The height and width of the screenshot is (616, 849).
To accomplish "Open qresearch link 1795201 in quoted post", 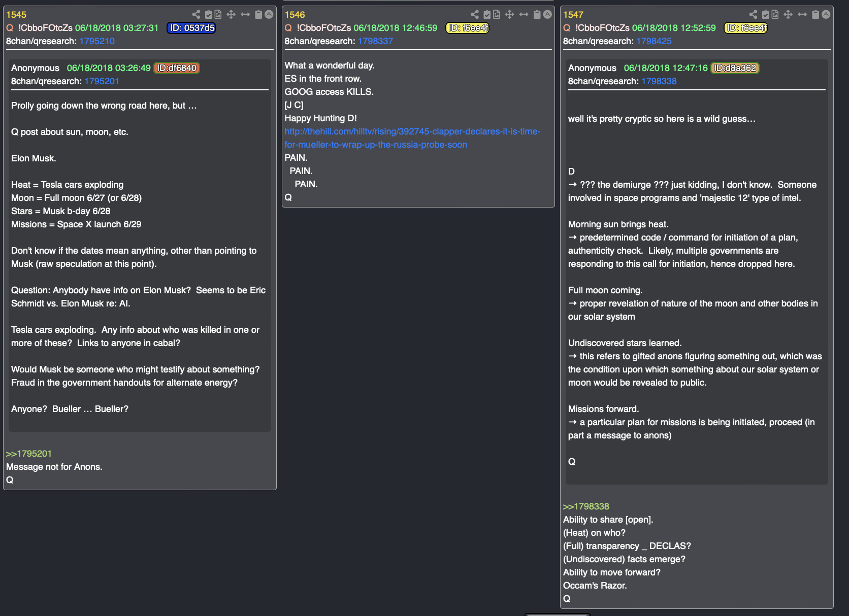I will point(102,81).
